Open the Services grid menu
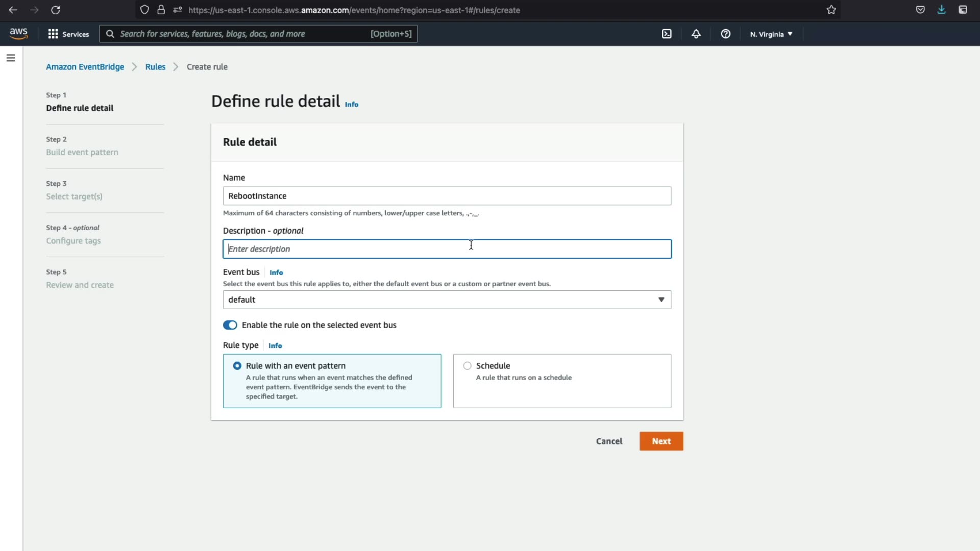Image resolution: width=980 pixels, height=551 pixels. [x=68, y=34]
